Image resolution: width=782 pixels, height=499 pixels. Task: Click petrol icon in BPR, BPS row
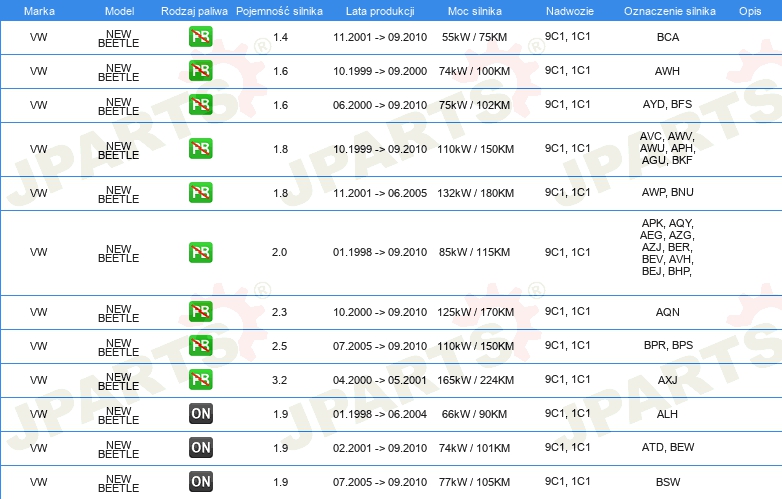click(x=200, y=345)
